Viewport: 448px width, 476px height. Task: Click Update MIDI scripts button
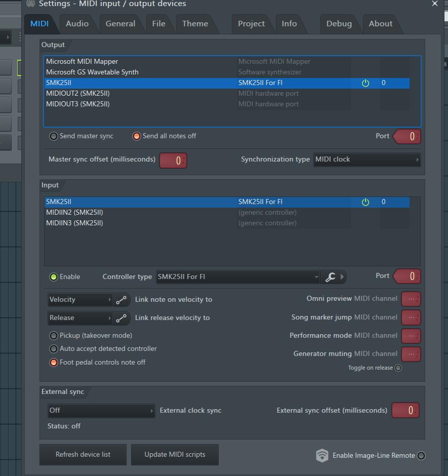[x=175, y=454]
